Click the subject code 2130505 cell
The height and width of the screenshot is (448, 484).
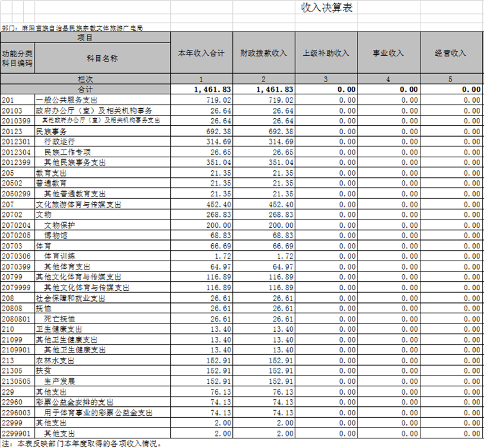tap(17, 381)
